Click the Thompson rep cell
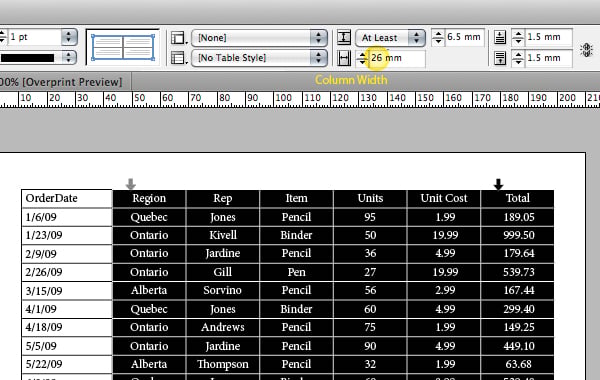Image resolution: width=600 pixels, height=380 pixels. coord(222,364)
